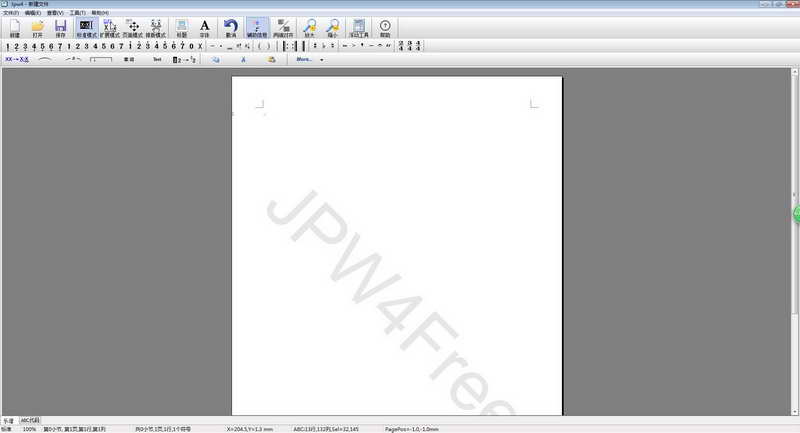
Task: Open the 文件(F) menu
Action: click(11, 13)
